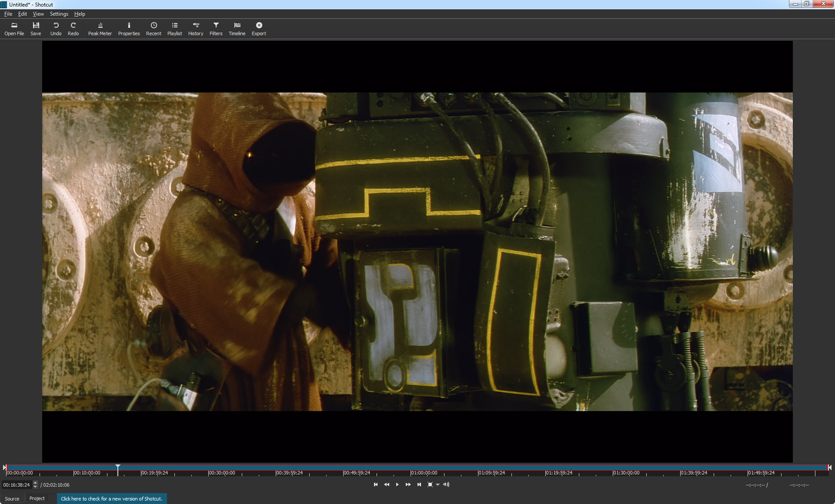Click the out-point marker at scrub bar end
This screenshot has height=504, width=835.
click(830, 468)
